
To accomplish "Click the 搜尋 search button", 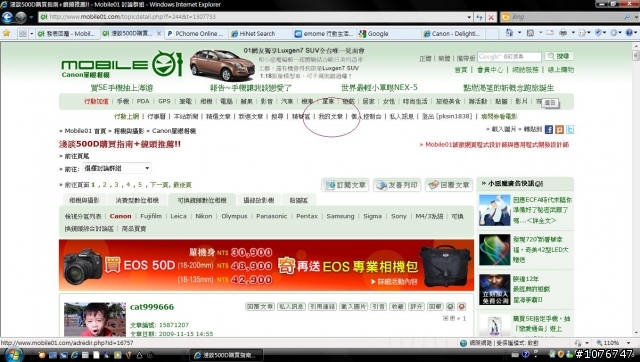I will click(559, 56).
